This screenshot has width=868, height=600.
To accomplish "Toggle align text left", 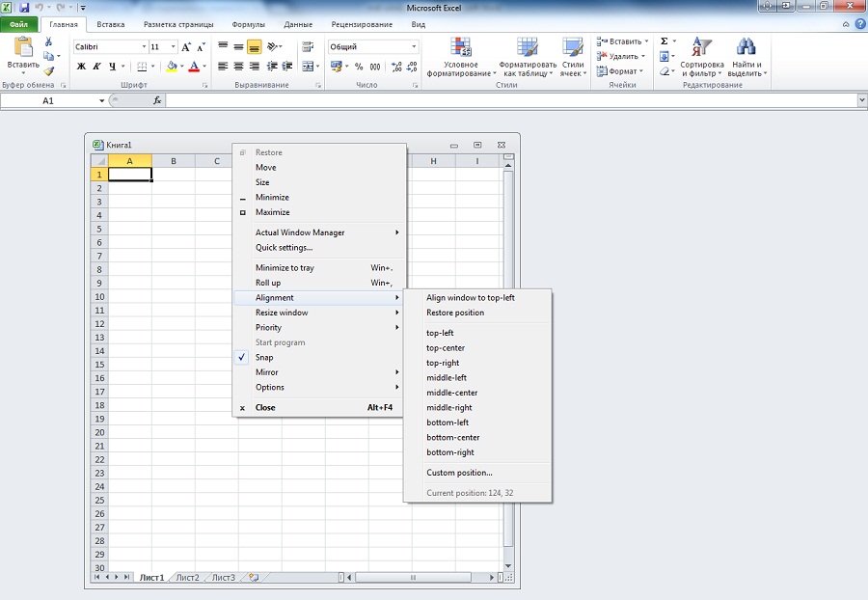I will pos(223,67).
